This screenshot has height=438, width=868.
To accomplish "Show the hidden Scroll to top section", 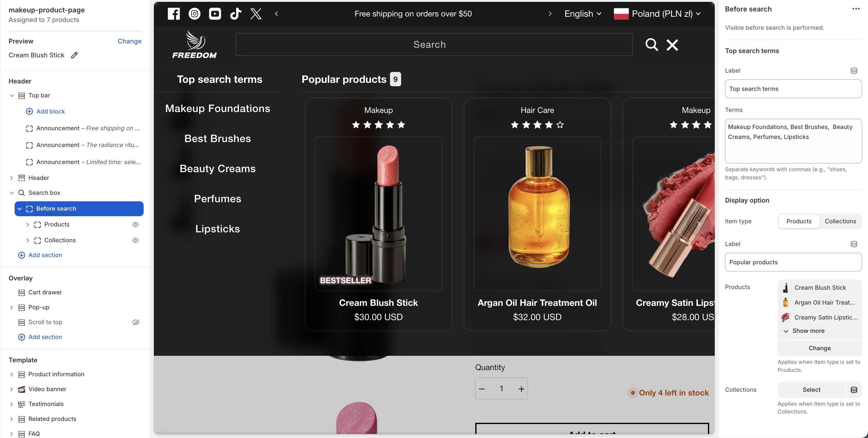I will (x=136, y=322).
